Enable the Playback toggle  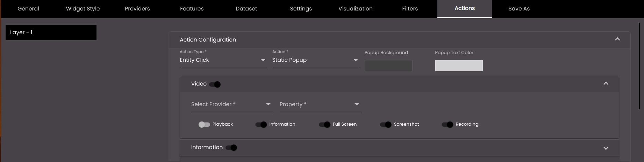[x=204, y=125]
